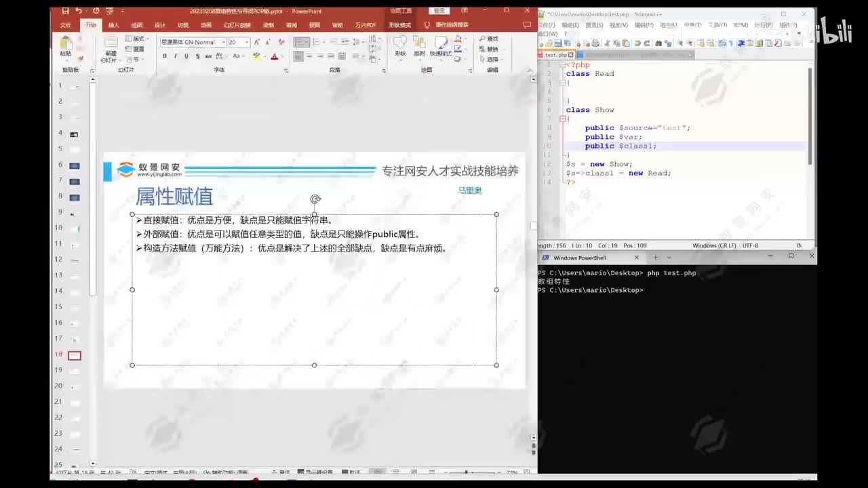
Task: Select slide 4 thumbnail
Action: [74, 134]
